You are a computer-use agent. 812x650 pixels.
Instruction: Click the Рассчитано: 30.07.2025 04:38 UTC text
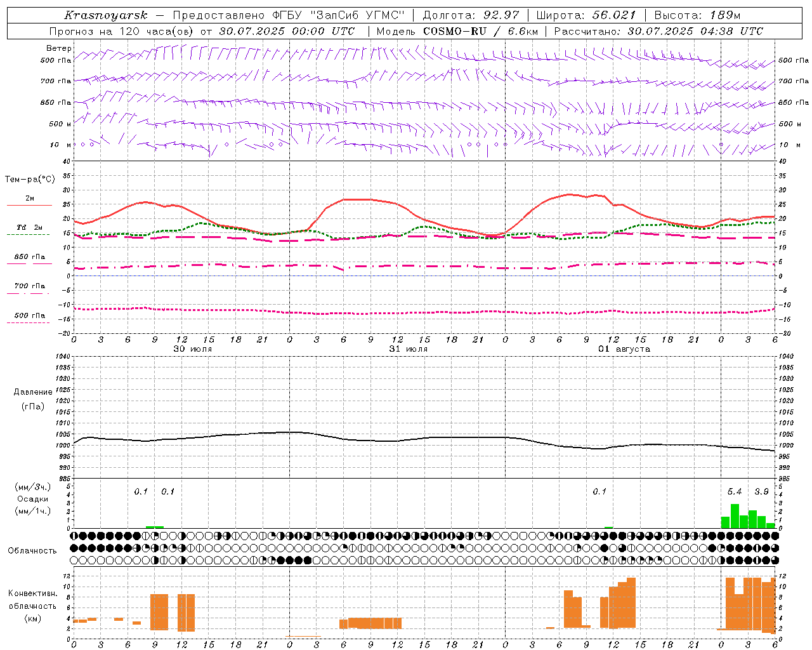pos(658,31)
